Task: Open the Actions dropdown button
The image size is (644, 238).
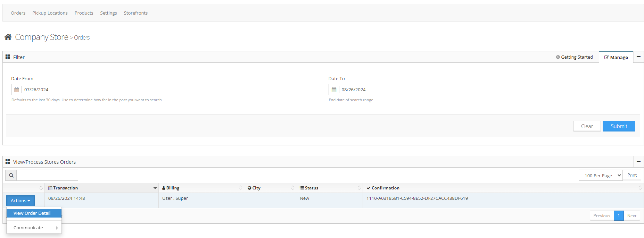Action: coord(20,201)
